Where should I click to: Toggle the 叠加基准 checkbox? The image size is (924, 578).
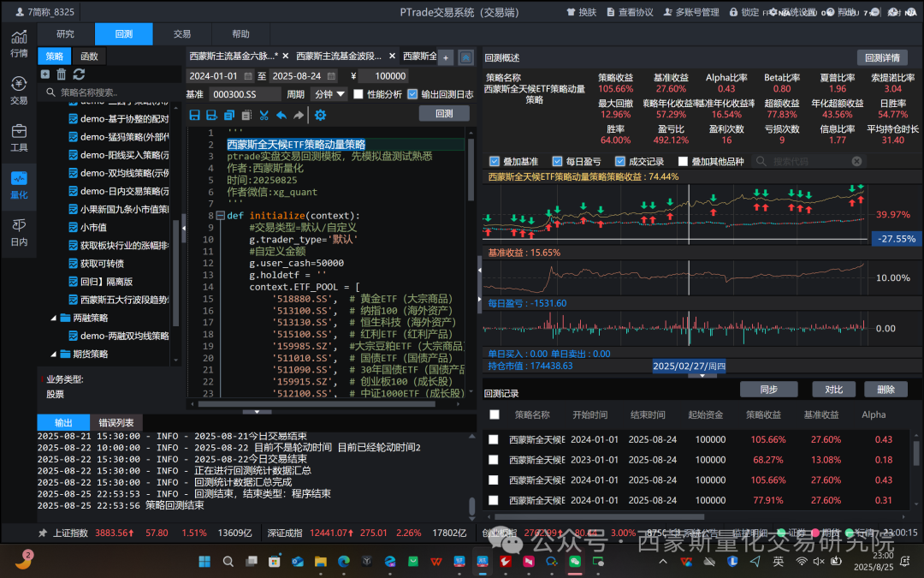[495, 161]
